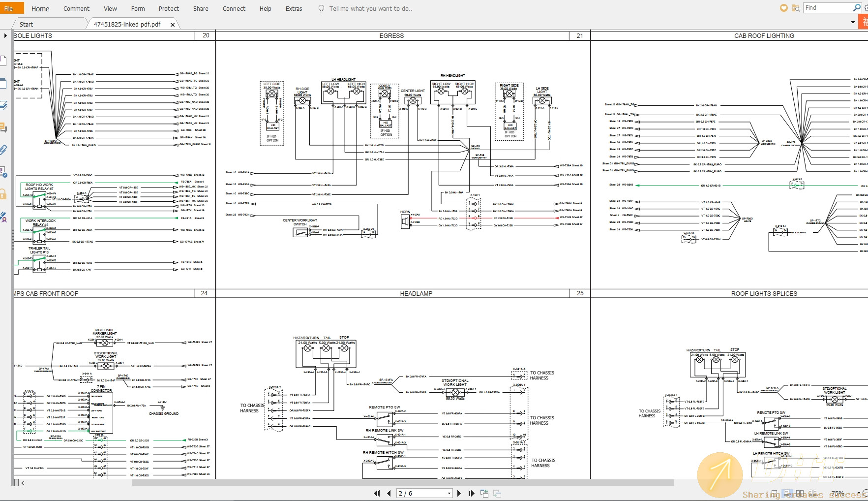Screen dimensions: 868x501
Task: Click the search assistant icon in the Find bar
Action: 796,8
